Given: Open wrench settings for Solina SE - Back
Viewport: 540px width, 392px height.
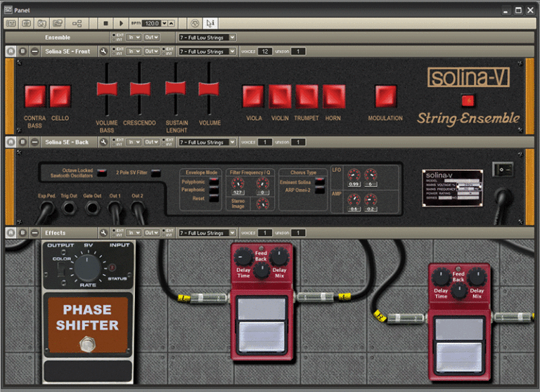Looking at the screenshot, I should (103, 142).
